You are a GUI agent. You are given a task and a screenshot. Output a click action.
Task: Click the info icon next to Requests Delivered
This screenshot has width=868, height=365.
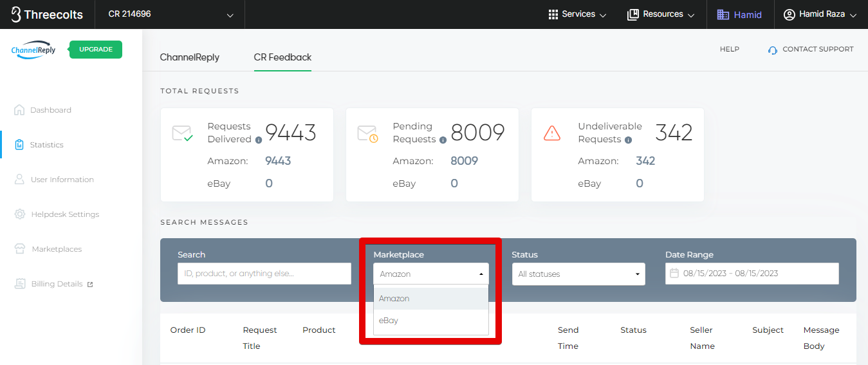pyautogui.click(x=259, y=140)
